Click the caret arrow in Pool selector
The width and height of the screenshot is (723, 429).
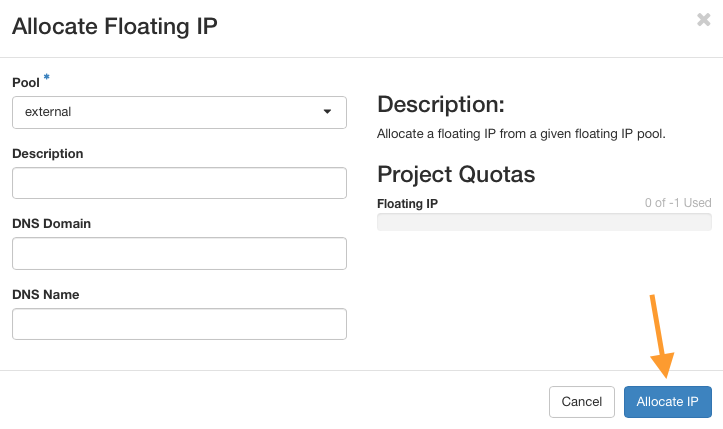click(327, 112)
